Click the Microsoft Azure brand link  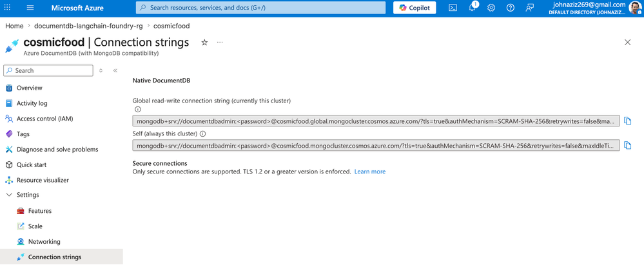coord(77,8)
